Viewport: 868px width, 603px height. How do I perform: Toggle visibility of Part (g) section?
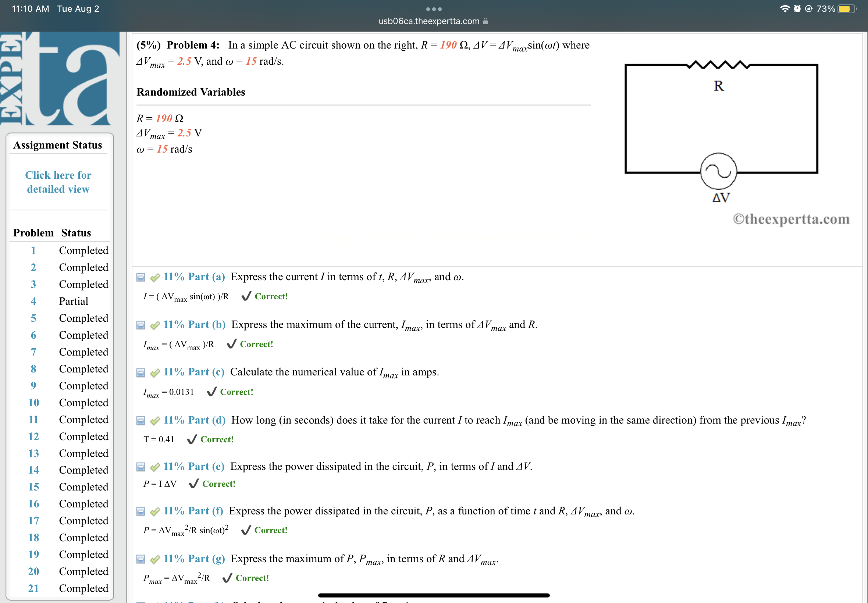140,559
